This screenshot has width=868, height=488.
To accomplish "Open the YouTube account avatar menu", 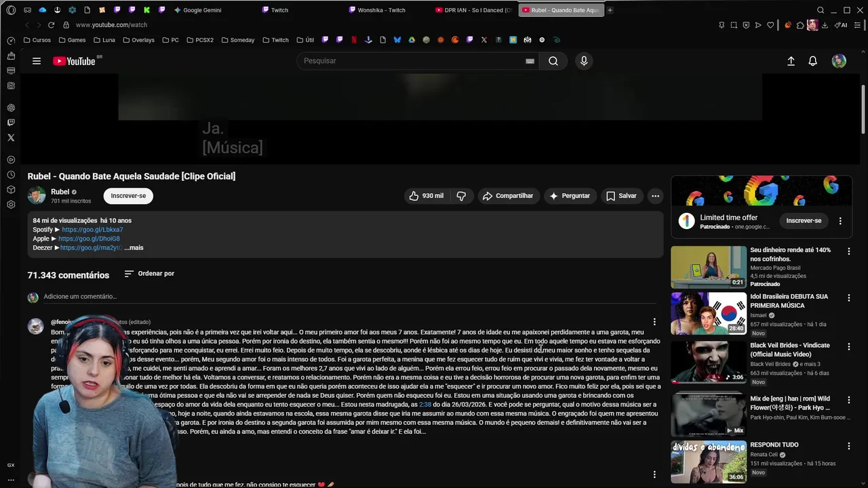I will (839, 61).
